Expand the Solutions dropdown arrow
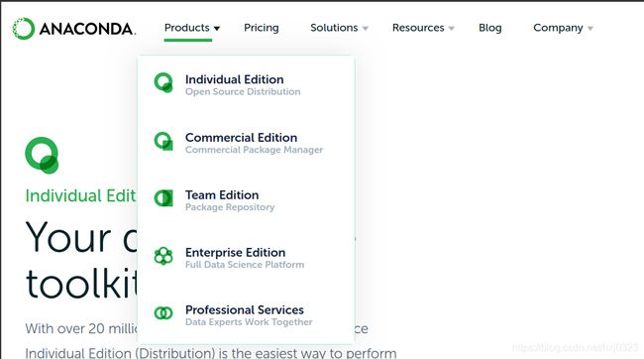This screenshot has width=644, height=359. tap(366, 29)
